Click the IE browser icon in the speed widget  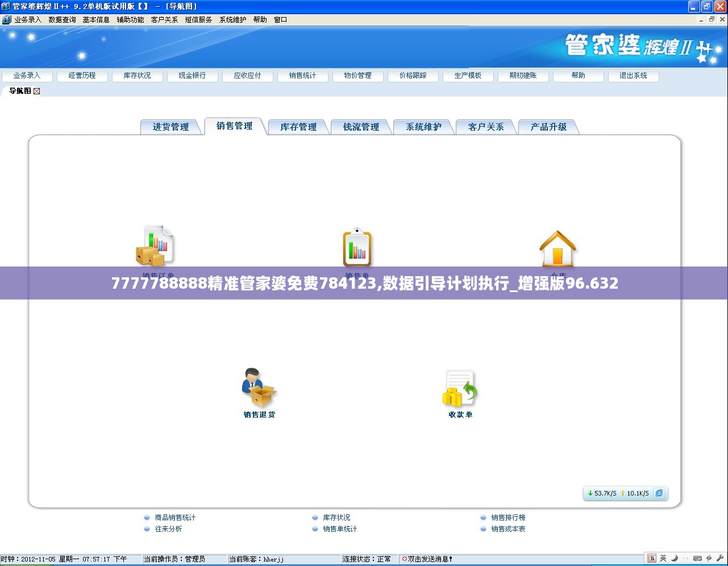coord(659,493)
